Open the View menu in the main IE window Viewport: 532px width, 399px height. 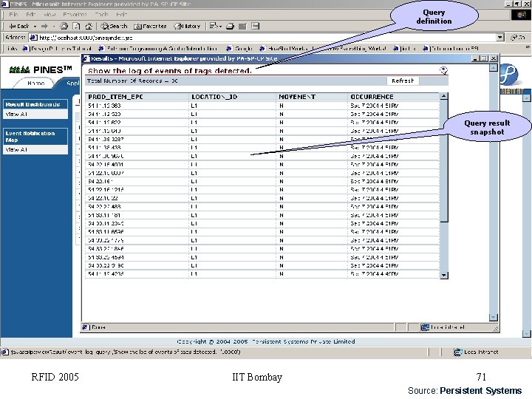click(50, 15)
